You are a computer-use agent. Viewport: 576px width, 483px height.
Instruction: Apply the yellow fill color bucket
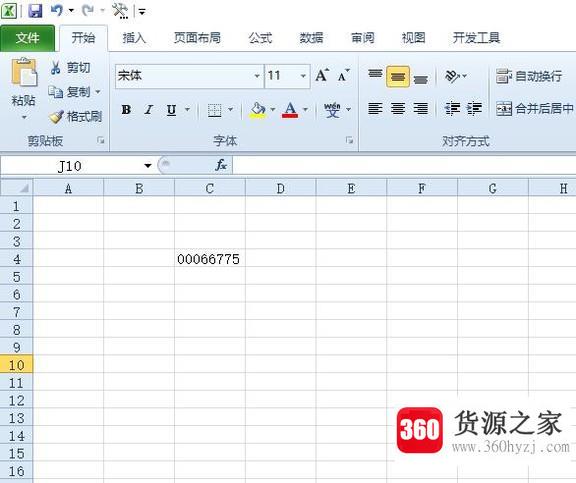[x=258, y=110]
